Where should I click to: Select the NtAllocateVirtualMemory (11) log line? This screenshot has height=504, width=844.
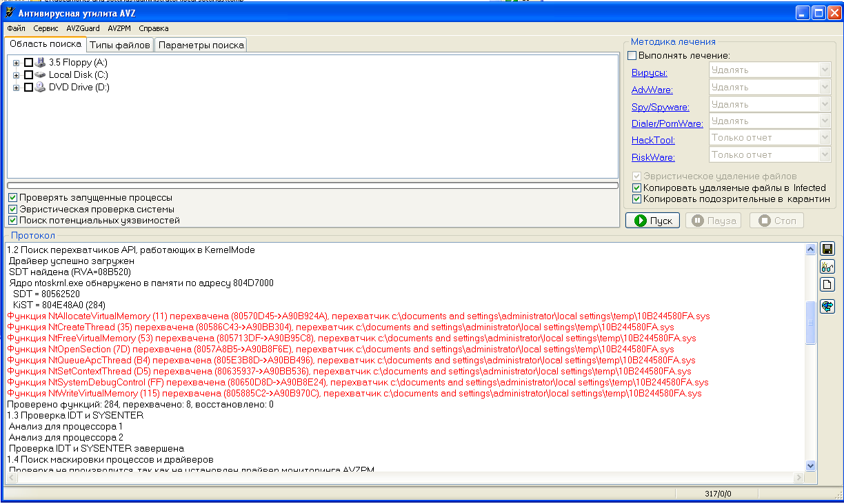coord(359,316)
